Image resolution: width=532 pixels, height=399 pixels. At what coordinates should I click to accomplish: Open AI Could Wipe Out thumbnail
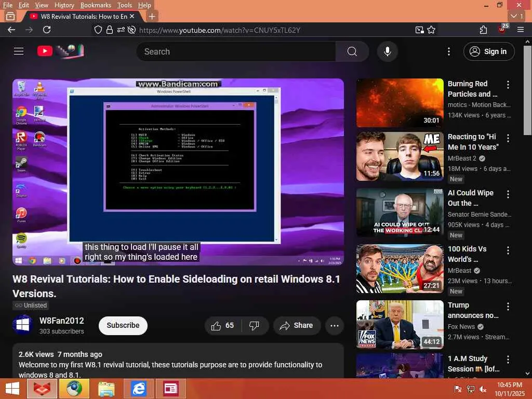pos(400,212)
